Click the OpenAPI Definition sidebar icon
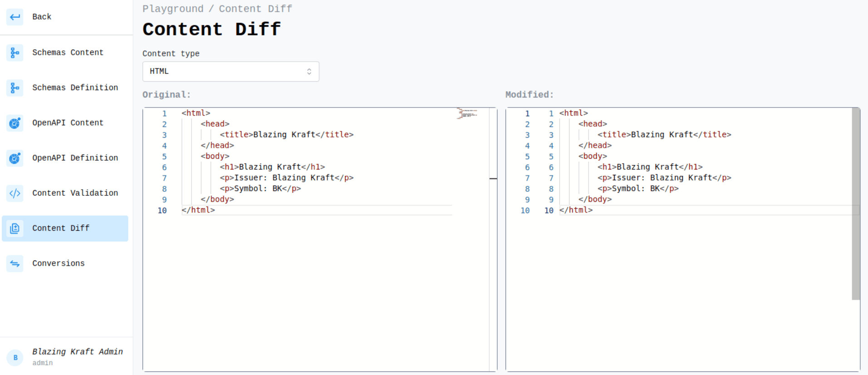This screenshot has height=375, width=868. coord(15,158)
